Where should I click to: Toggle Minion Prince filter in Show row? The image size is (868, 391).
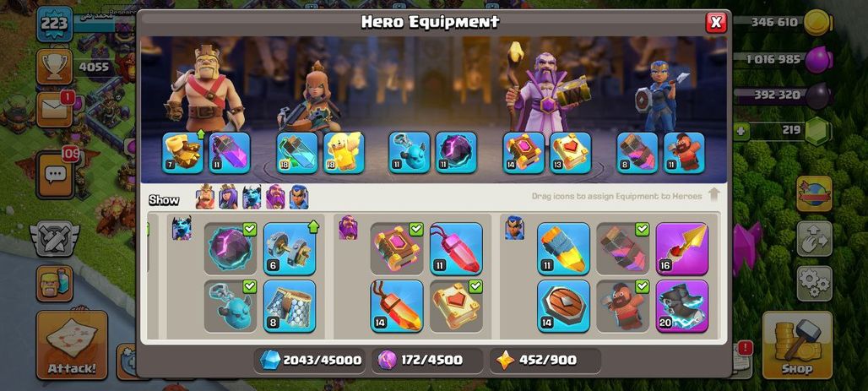pyautogui.click(x=252, y=197)
